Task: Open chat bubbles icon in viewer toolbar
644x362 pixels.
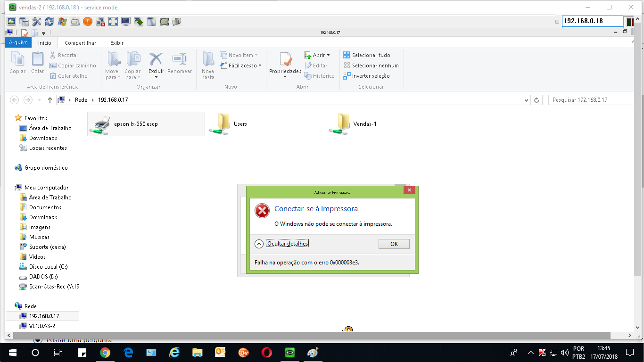Action: click(177, 21)
